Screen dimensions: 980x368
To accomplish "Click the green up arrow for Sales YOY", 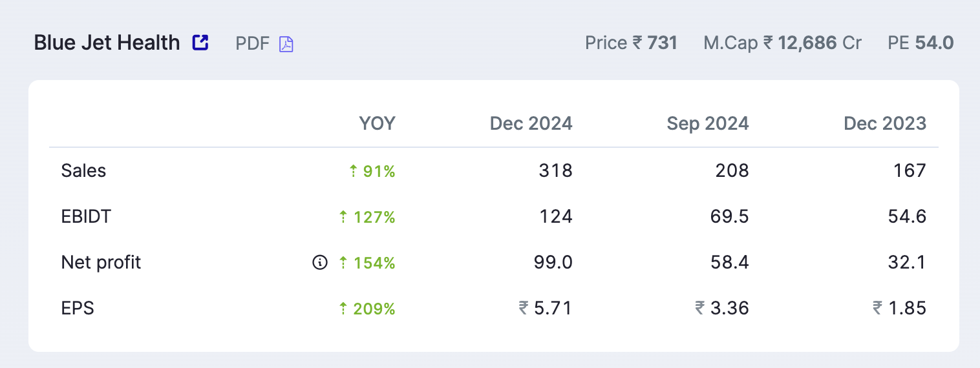I will tap(353, 171).
